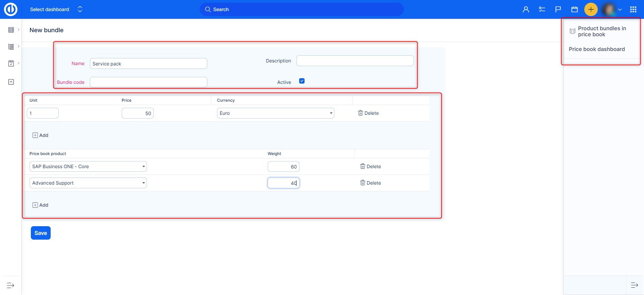Open the SAP Business ONE - Core dropdown
This screenshot has height=295, width=644.
click(88, 166)
